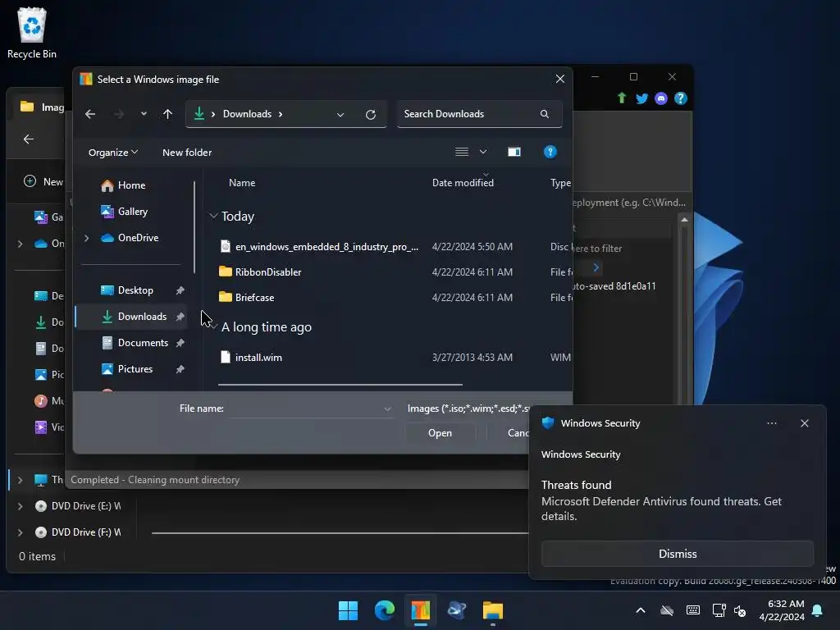The width and height of the screenshot is (840, 630).
Task: Click the Open button
Action: (x=440, y=433)
